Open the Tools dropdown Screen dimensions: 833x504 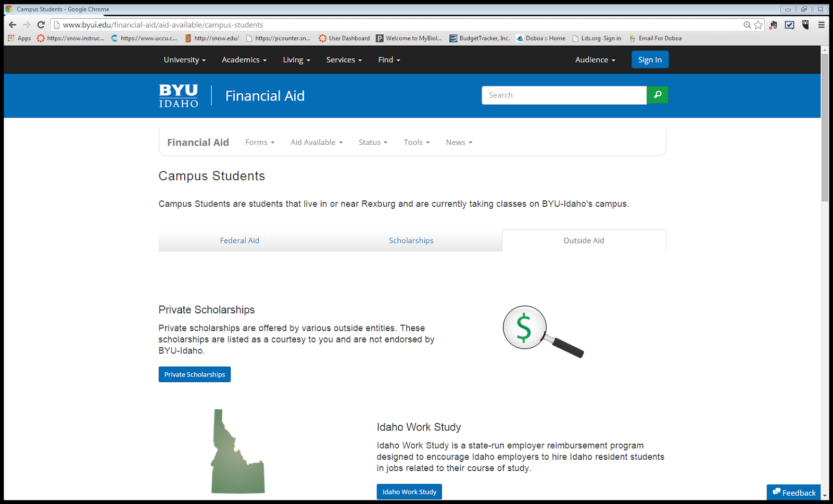(x=416, y=142)
